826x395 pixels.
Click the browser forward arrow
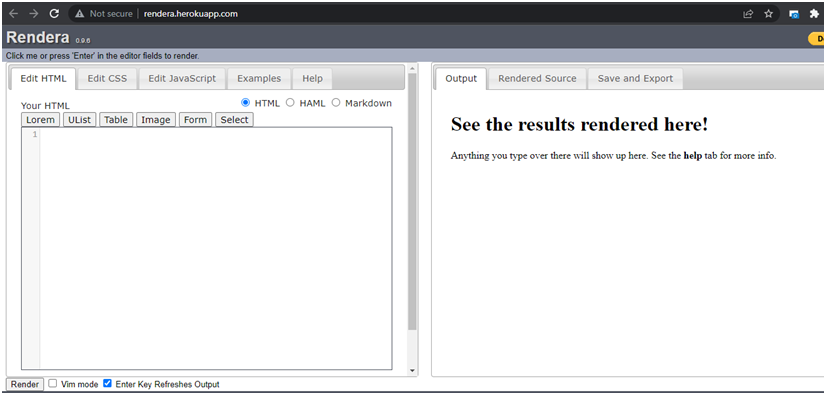pos(34,14)
